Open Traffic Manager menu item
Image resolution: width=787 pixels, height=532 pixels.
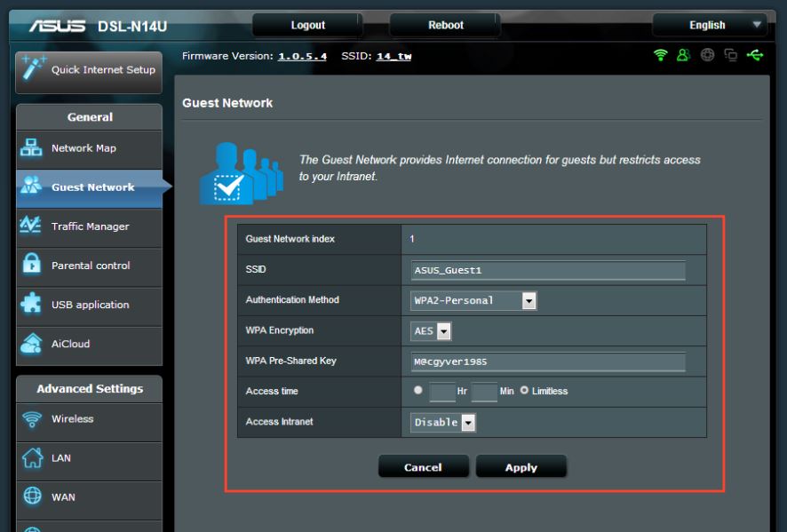90,226
